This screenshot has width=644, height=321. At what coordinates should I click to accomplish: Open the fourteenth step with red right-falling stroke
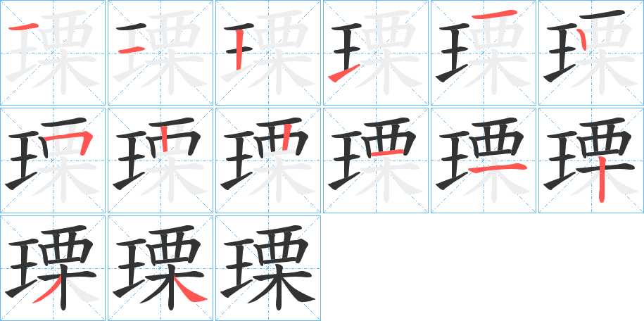160,268
